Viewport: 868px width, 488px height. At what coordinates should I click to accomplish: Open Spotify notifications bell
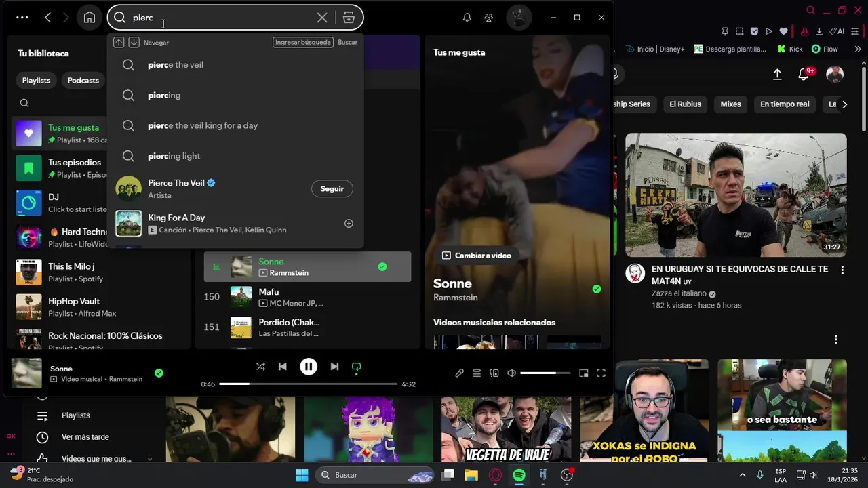[x=467, y=18]
